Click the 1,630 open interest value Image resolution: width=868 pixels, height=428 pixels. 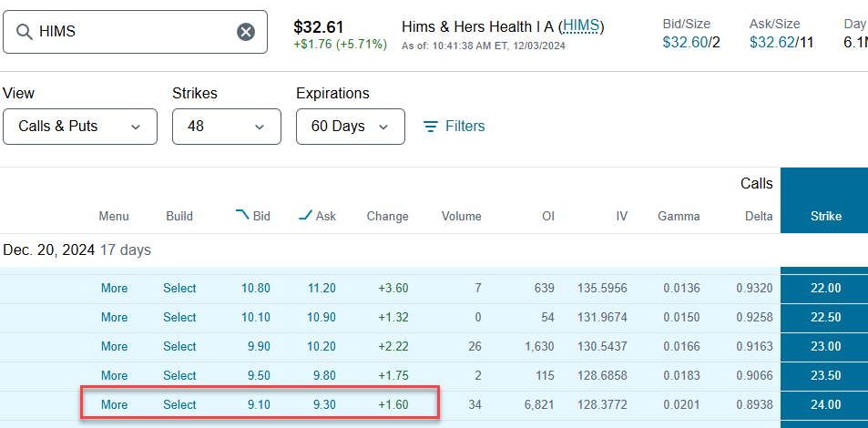click(x=540, y=347)
